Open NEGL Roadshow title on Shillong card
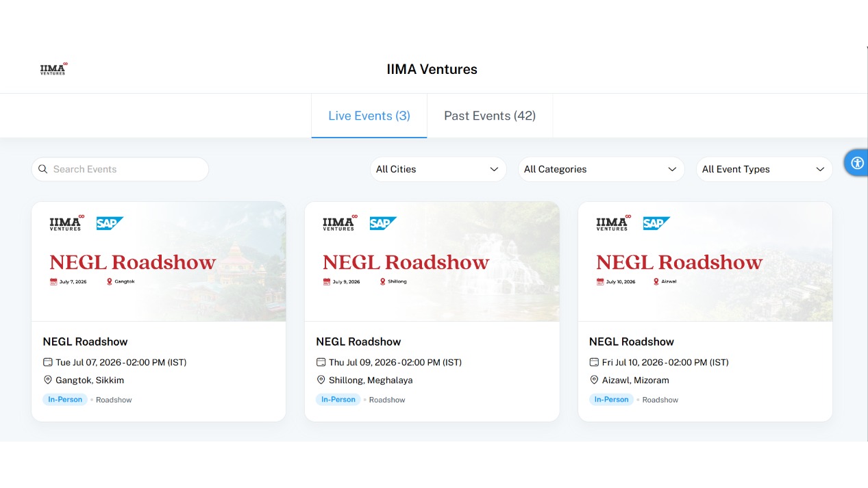The height and width of the screenshot is (488, 868). coord(358,342)
